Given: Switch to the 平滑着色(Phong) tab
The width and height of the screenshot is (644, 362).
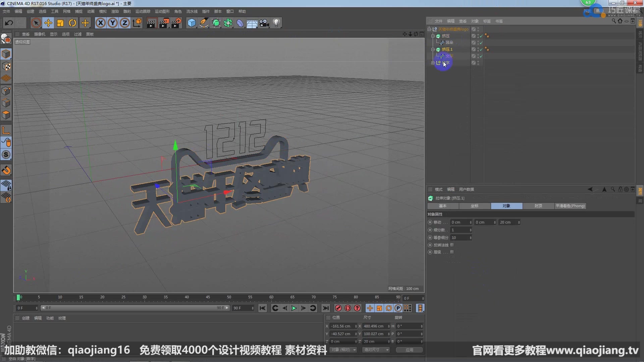Looking at the screenshot, I should 570,206.
